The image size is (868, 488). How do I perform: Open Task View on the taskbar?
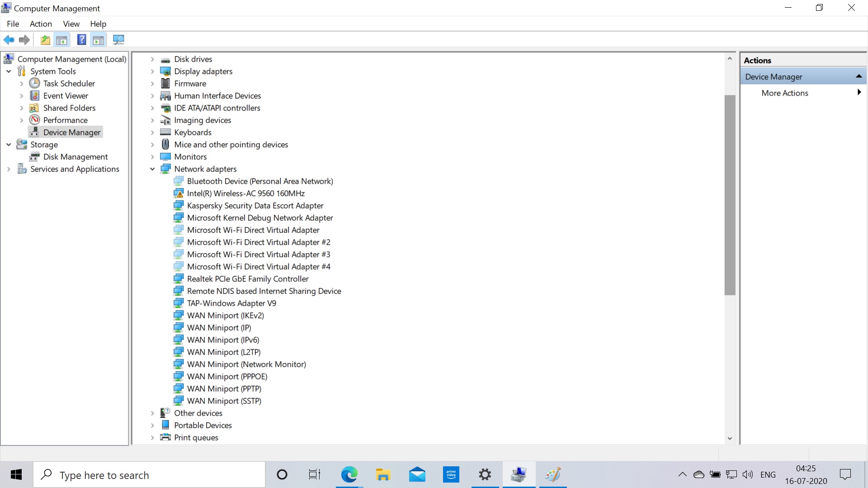315,474
